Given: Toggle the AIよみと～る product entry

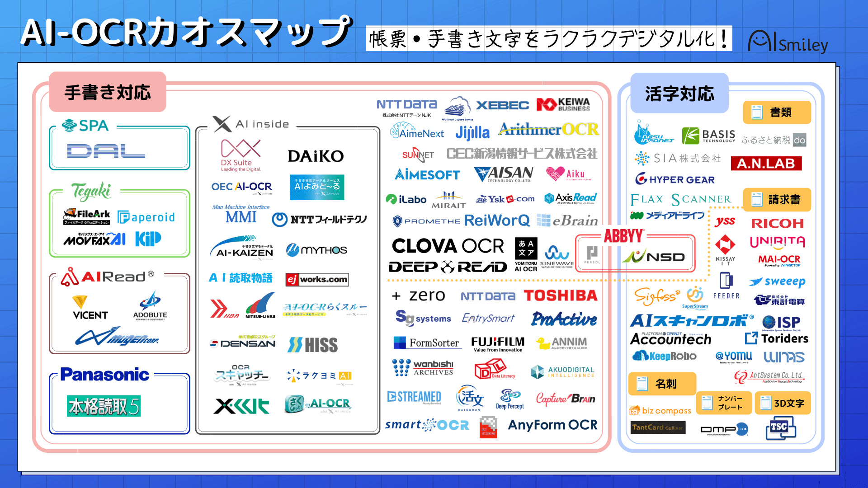Looking at the screenshot, I should 318,183.
